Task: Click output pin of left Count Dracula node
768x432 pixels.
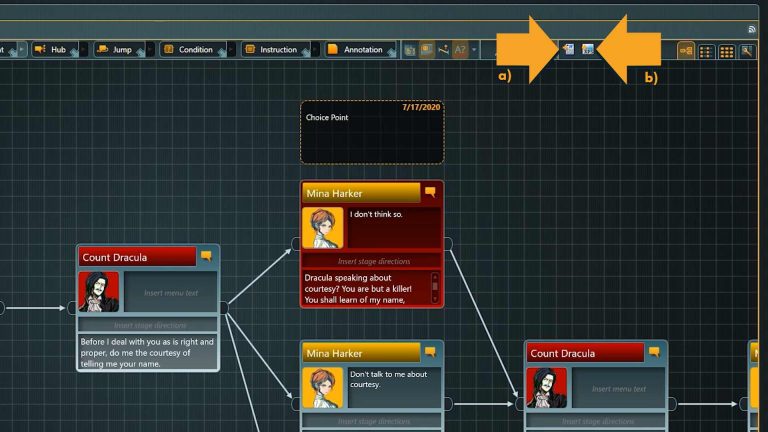Action: pos(224,308)
